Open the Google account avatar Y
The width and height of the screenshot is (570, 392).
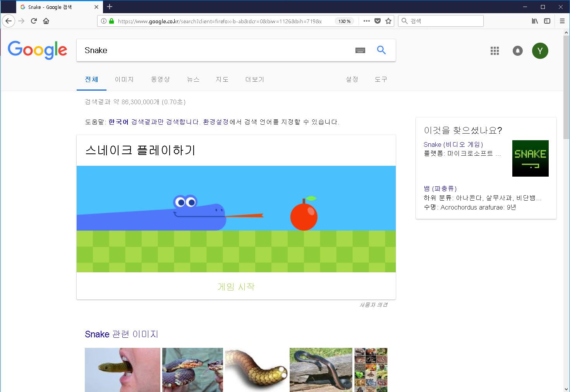tap(540, 51)
